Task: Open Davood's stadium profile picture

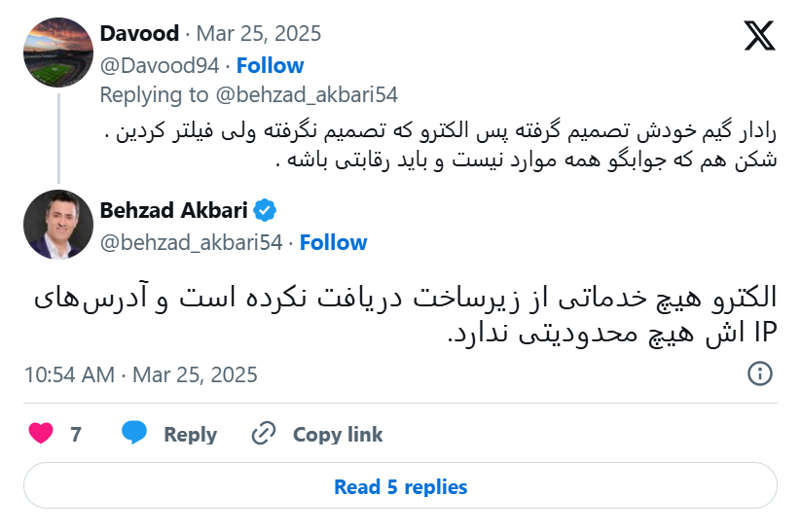Action: [x=57, y=51]
